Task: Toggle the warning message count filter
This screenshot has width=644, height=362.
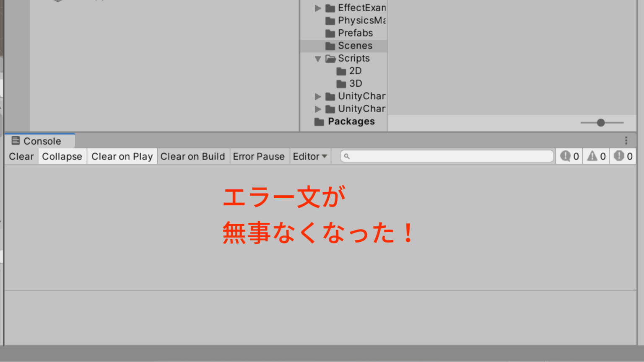Action: (x=596, y=156)
